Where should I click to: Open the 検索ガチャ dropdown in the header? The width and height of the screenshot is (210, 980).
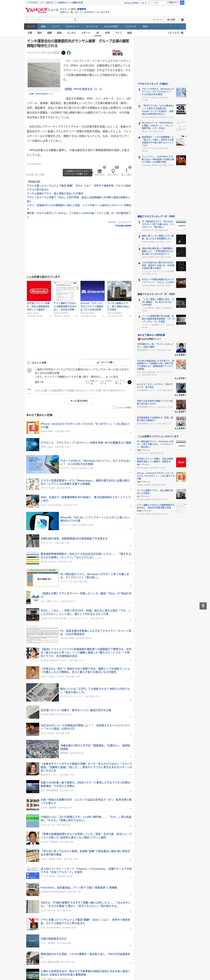[173, 3]
